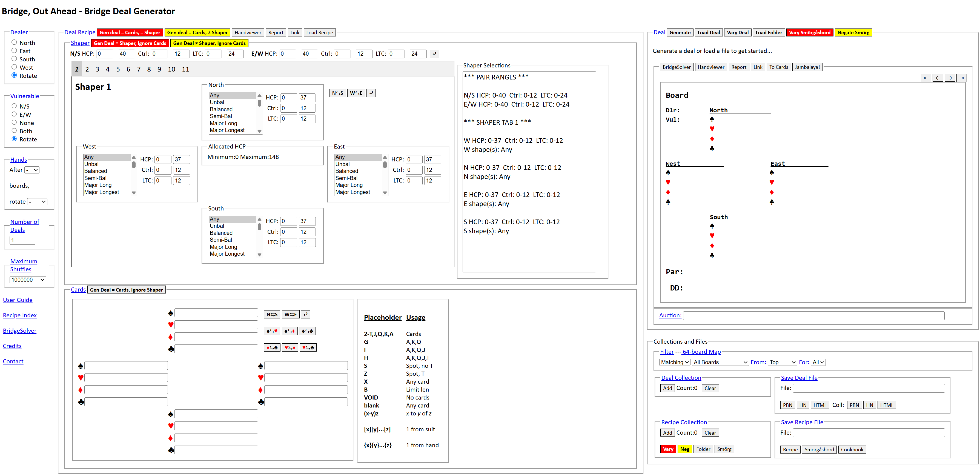Switch to Shaper tab 11
The width and height of the screenshot is (980, 476).
185,69
